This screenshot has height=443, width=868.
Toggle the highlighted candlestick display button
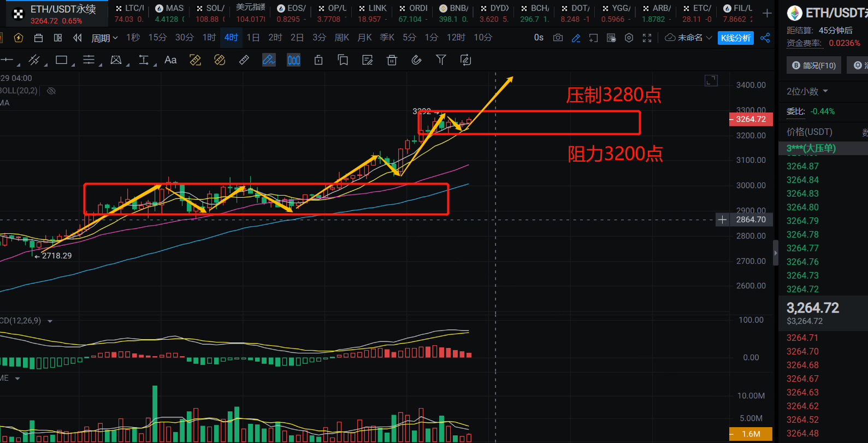tap(293, 60)
